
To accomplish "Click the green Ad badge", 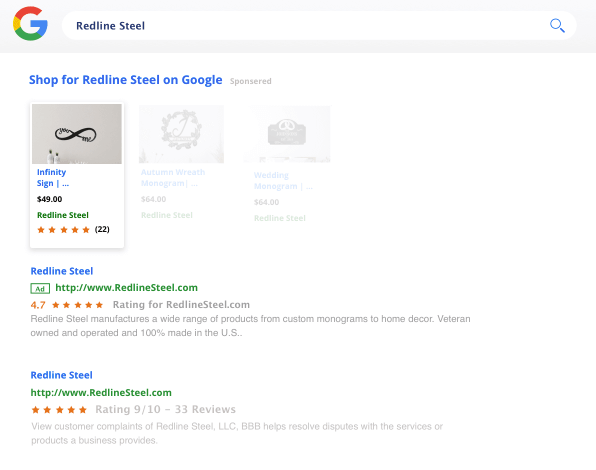I will pyautogui.click(x=40, y=289).
